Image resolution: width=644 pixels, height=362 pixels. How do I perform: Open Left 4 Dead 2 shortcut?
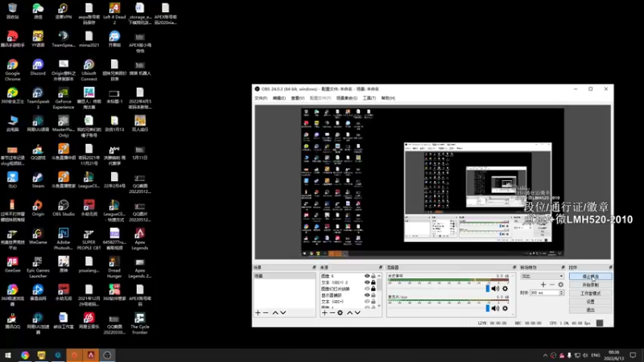point(114,14)
